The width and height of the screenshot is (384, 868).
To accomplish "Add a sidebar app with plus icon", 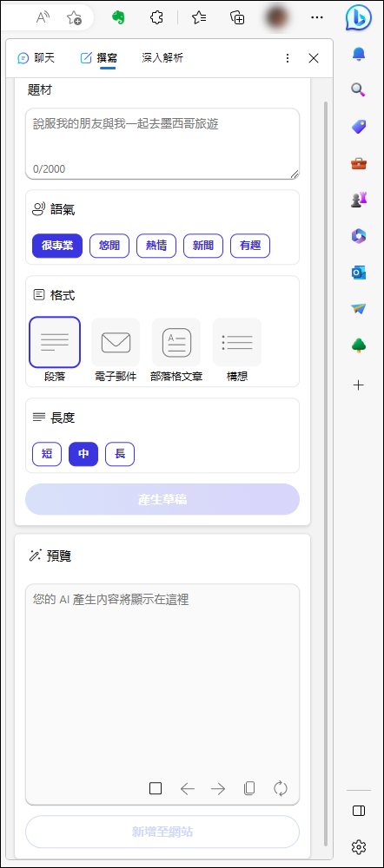I will [x=359, y=385].
